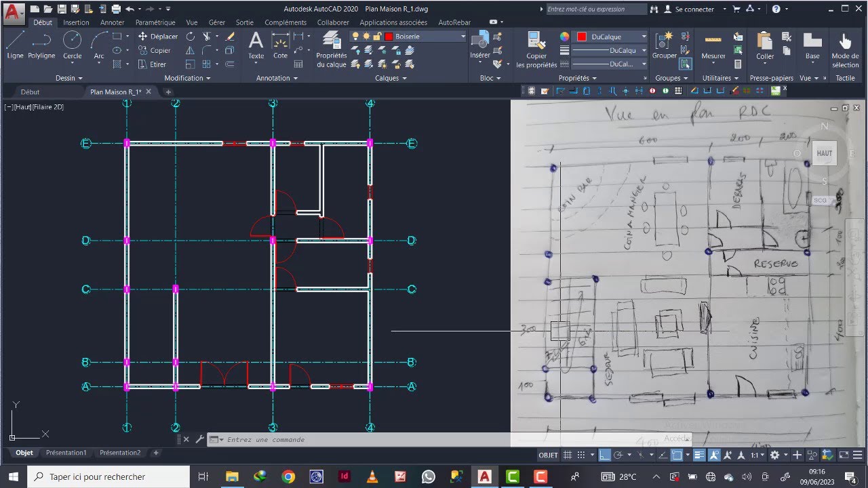Click the red Boiserie layer color swatch
Viewport: 868px width, 488px height.
[389, 37]
